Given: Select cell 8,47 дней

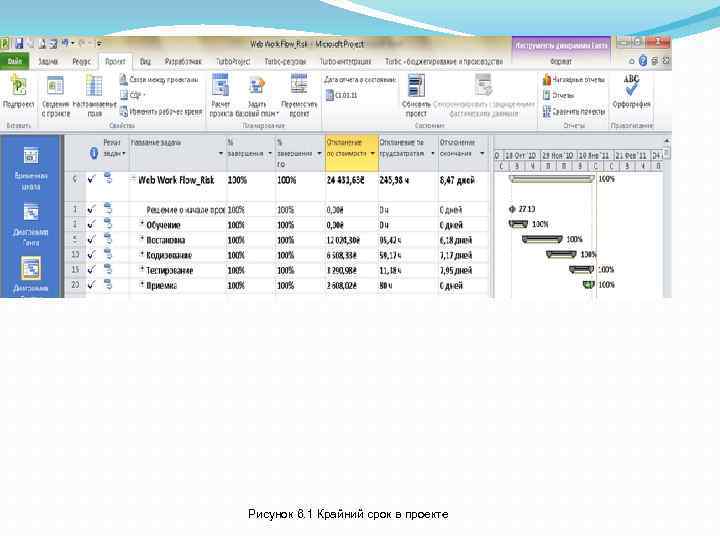Looking at the screenshot, I should [463, 186].
